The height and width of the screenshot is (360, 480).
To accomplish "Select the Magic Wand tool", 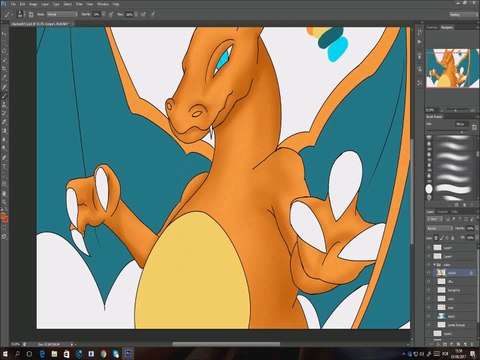I will coord(4,60).
